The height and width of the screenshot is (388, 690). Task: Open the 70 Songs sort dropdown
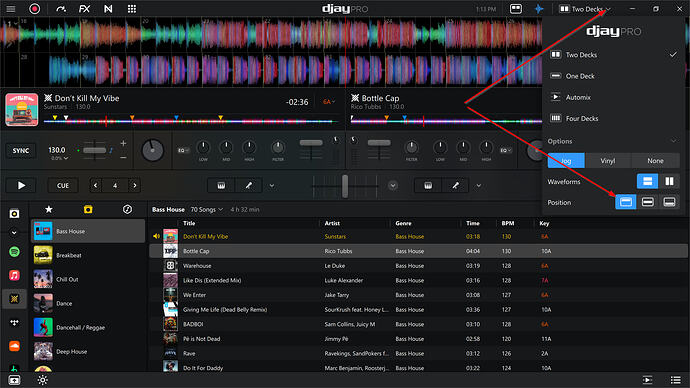(x=206, y=209)
